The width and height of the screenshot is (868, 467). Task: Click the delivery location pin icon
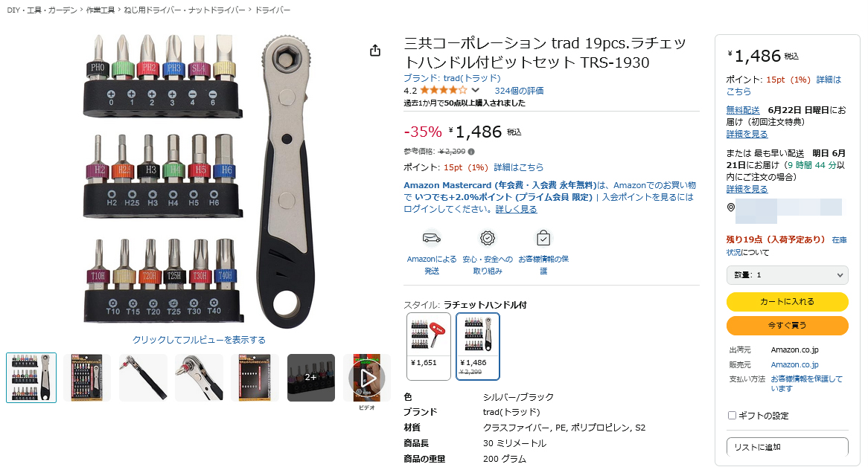(731, 207)
